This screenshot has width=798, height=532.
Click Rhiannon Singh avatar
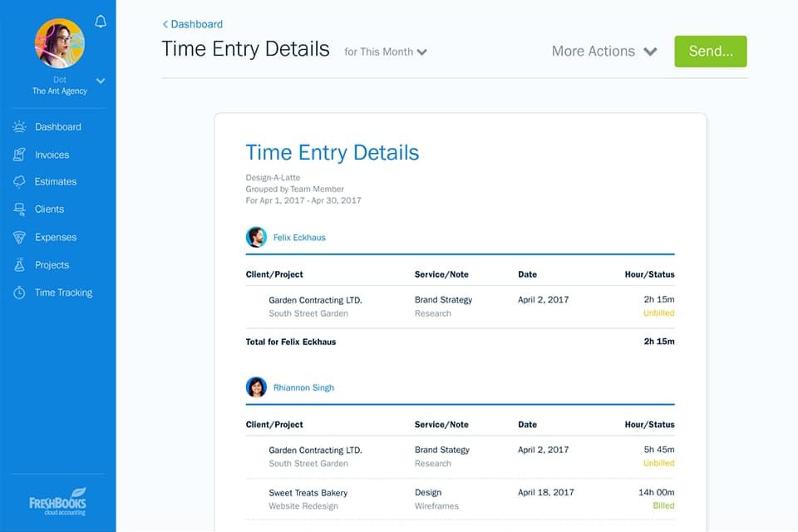tap(256, 387)
